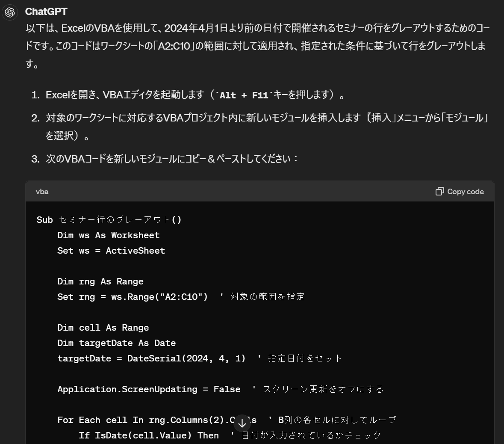The height and width of the screenshot is (444, 504).
Task: Click the "vba" language label
Action: pos(42,192)
